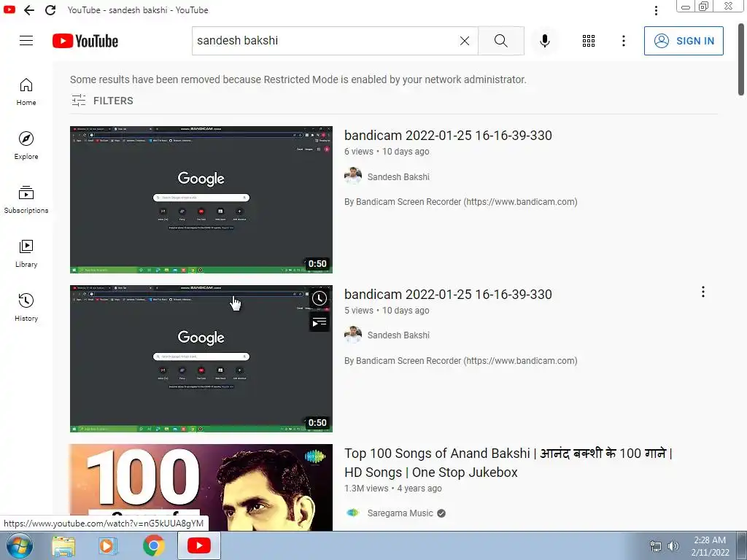
Task: Open the YouTube apps grid
Action: tap(589, 41)
